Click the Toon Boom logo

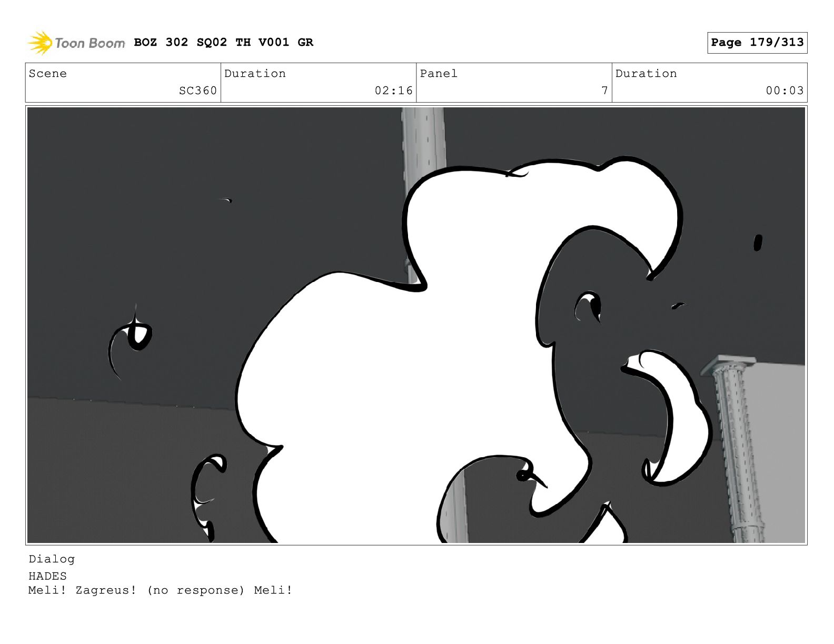tap(76, 43)
